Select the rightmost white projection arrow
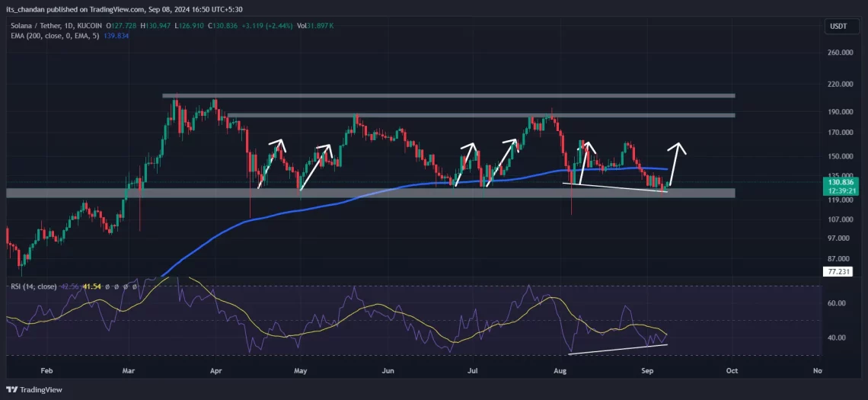The image size is (868, 400). point(676,162)
